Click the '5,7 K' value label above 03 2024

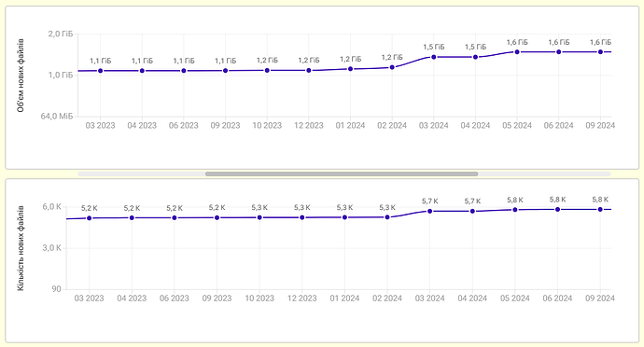click(x=430, y=201)
